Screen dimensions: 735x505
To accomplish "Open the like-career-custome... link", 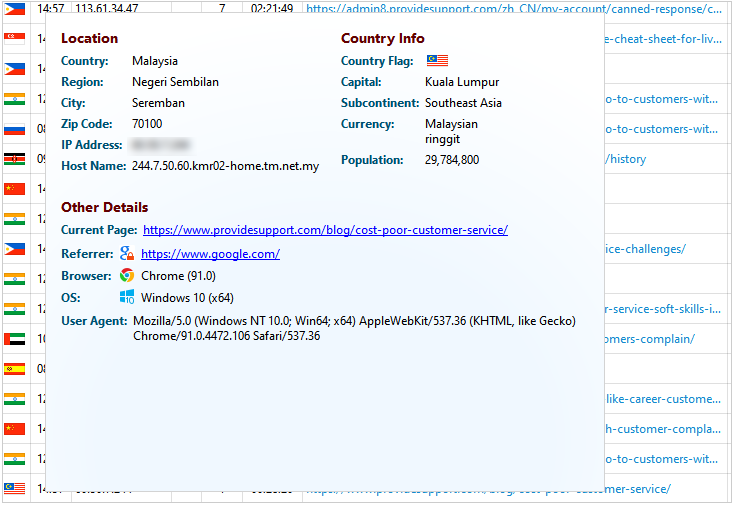I will click(x=663, y=399).
